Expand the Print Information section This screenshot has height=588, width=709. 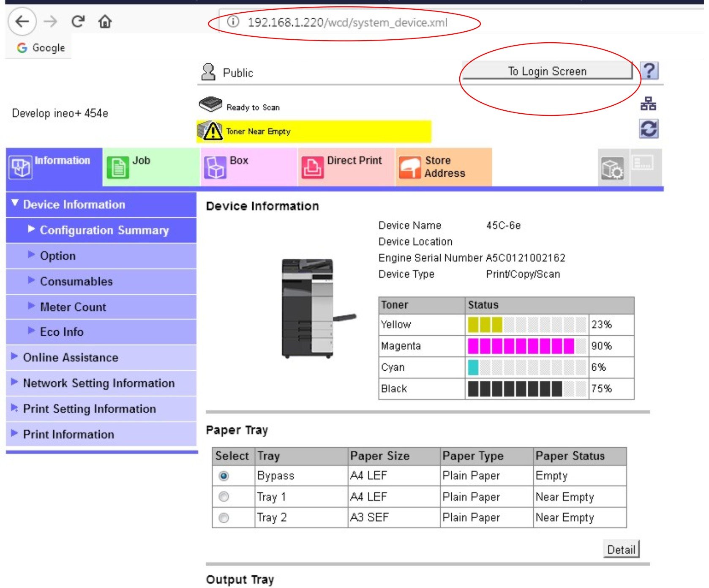click(101, 434)
